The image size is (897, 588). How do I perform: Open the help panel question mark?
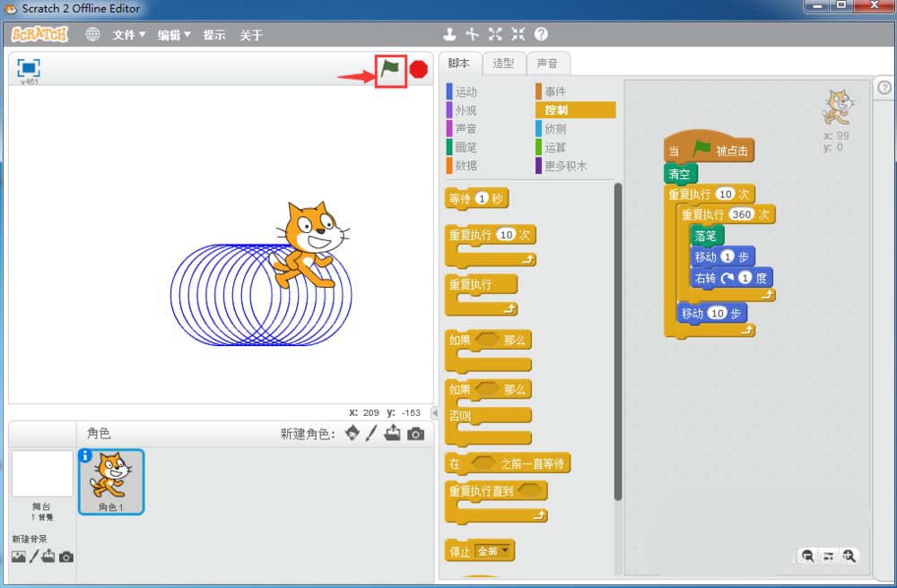884,88
